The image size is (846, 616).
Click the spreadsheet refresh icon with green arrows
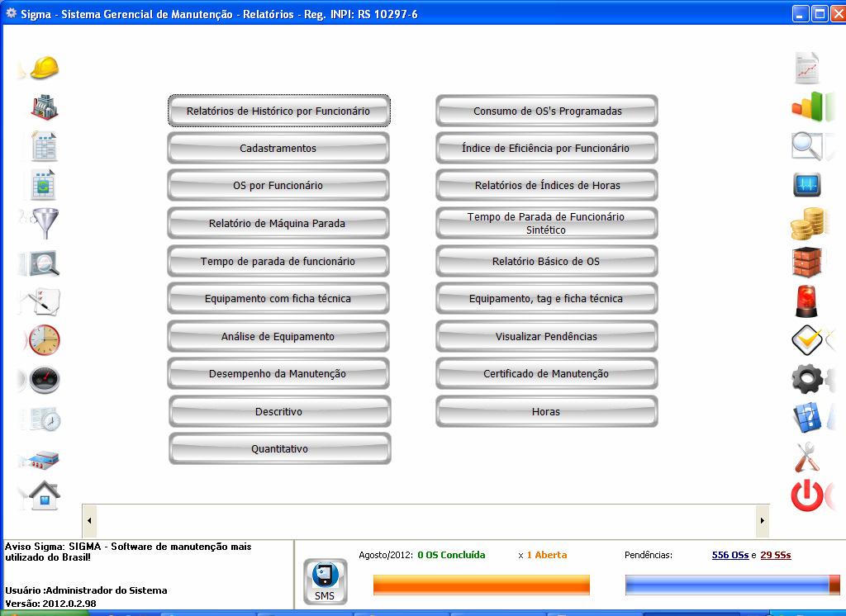click(x=43, y=184)
